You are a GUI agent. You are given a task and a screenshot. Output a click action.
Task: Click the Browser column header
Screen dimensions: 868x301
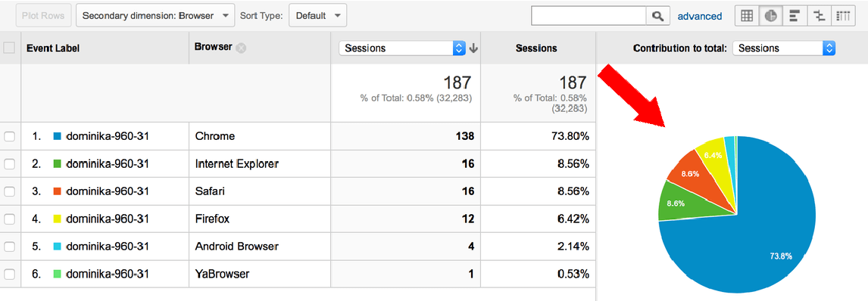[213, 48]
